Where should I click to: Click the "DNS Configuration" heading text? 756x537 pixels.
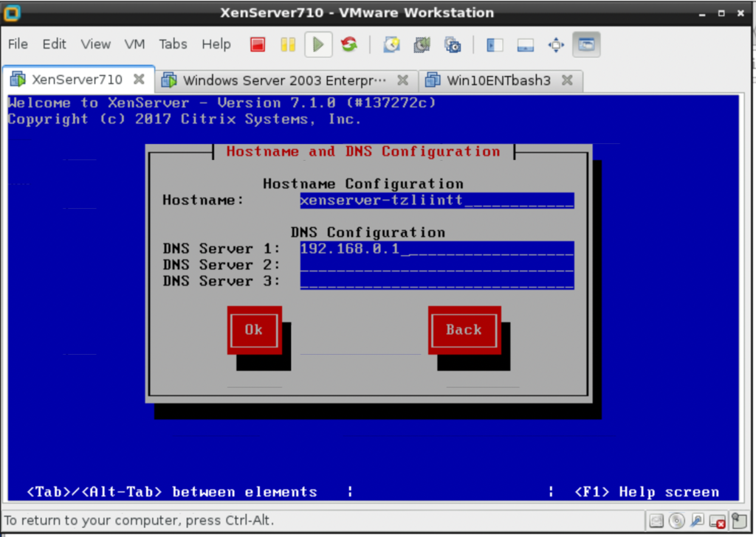(x=368, y=232)
